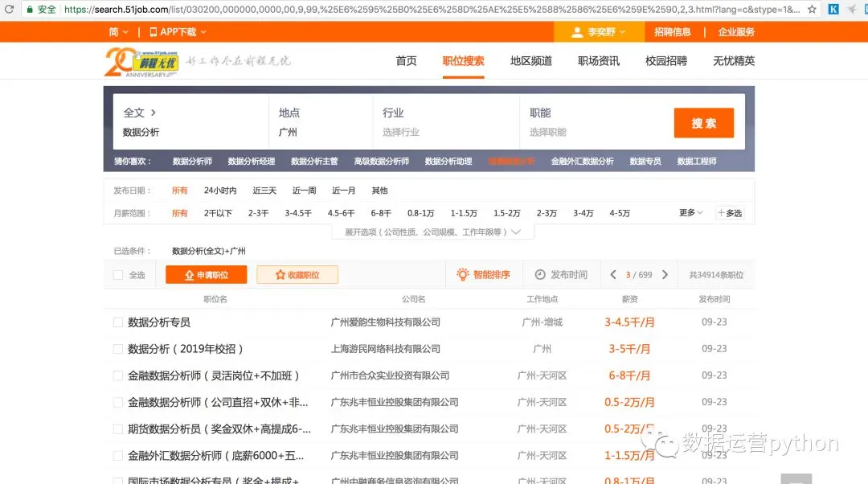Bookmark this page with the star icon
Image resolution: width=868 pixels, height=484 pixels.
[812, 10]
